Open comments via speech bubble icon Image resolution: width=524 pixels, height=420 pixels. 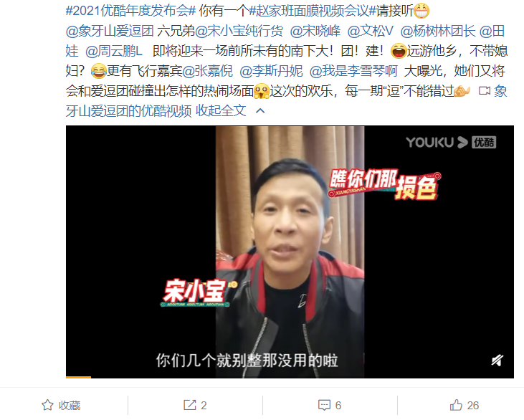point(324,405)
